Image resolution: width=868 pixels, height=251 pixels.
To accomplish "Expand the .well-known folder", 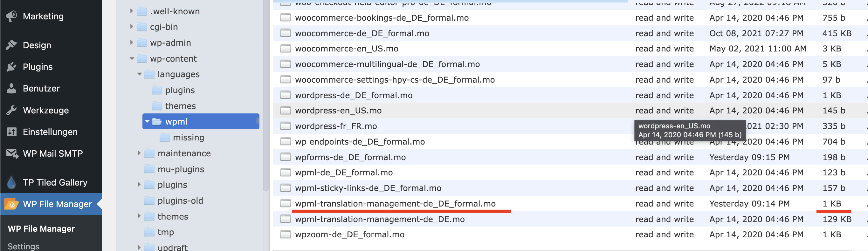I will coord(131,11).
